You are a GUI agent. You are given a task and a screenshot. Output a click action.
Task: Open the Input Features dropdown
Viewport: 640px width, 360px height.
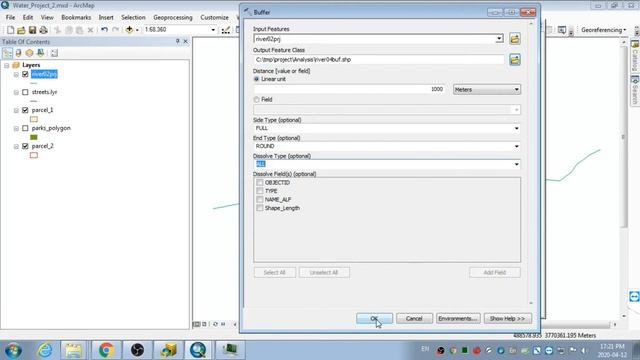coord(499,39)
